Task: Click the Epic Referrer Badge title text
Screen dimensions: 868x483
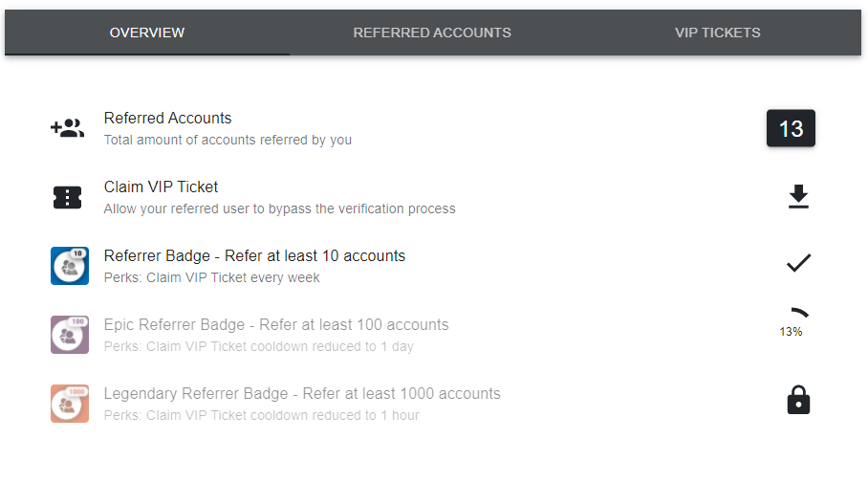Action: pos(276,324)
